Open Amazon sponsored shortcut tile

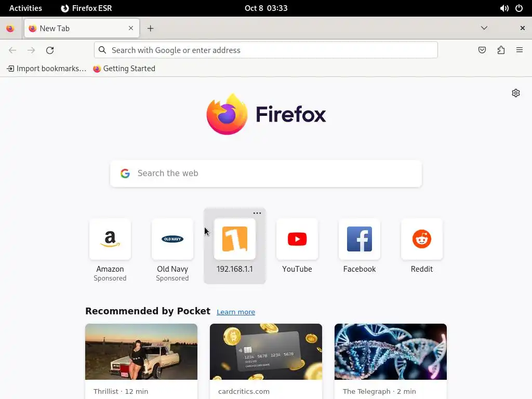(x=110, y=250)
